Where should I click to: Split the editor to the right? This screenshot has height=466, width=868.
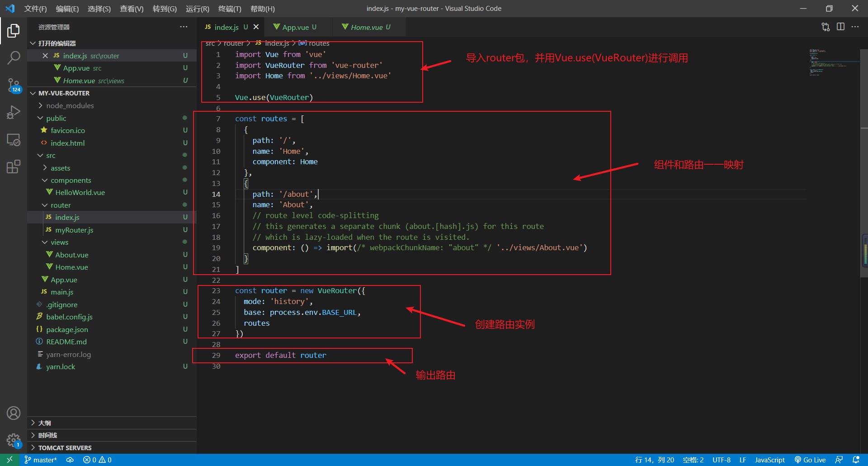[840, 27]
